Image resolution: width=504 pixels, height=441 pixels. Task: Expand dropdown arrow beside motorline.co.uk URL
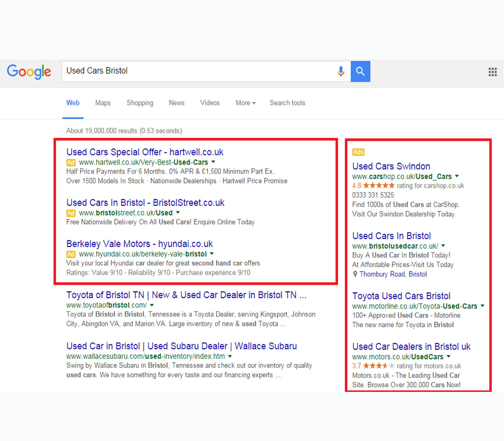click(482, 306)
